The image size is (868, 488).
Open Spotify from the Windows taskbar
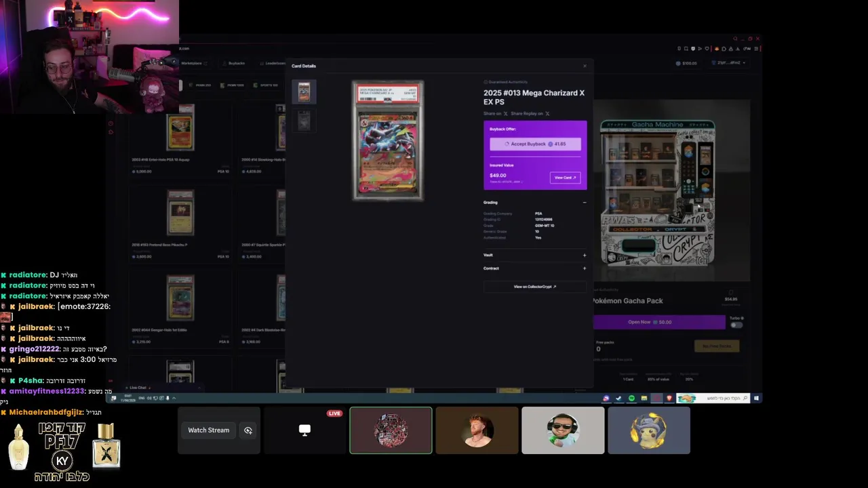631,399
